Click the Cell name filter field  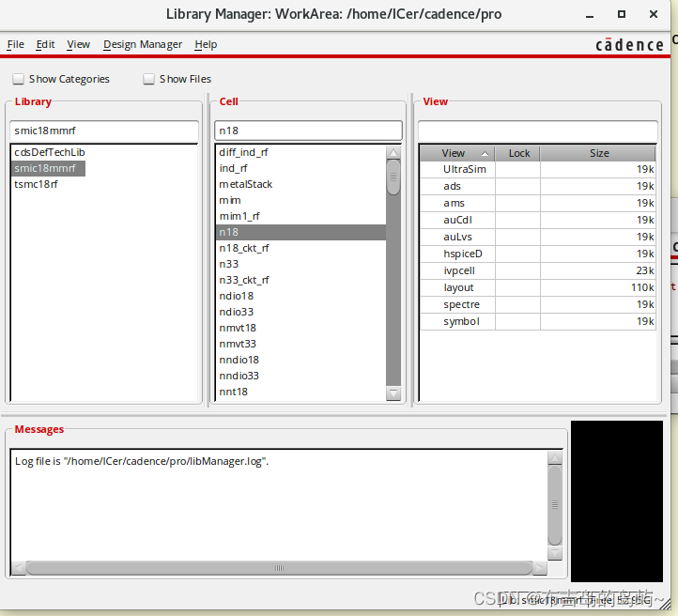point(307,131)
